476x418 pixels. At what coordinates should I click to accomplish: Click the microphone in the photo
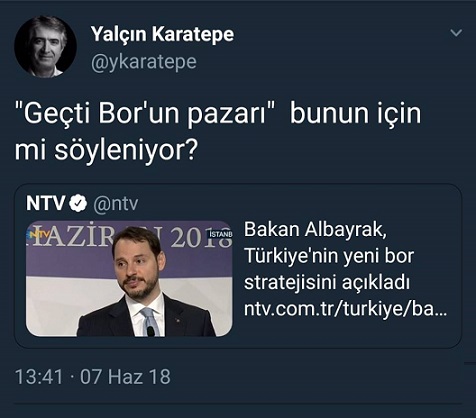(x=151, y=331)
